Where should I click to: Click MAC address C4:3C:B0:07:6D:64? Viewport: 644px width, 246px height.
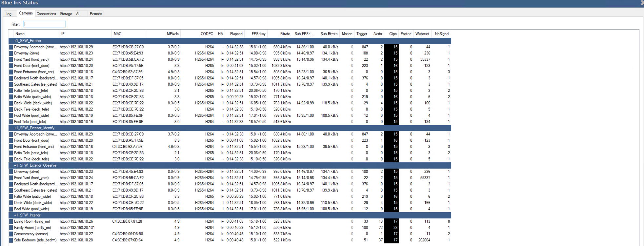click(x=128, y=240)
